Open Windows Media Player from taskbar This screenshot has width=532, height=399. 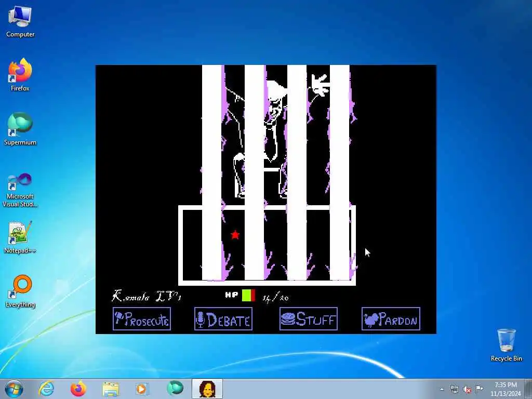click(142, 389)
